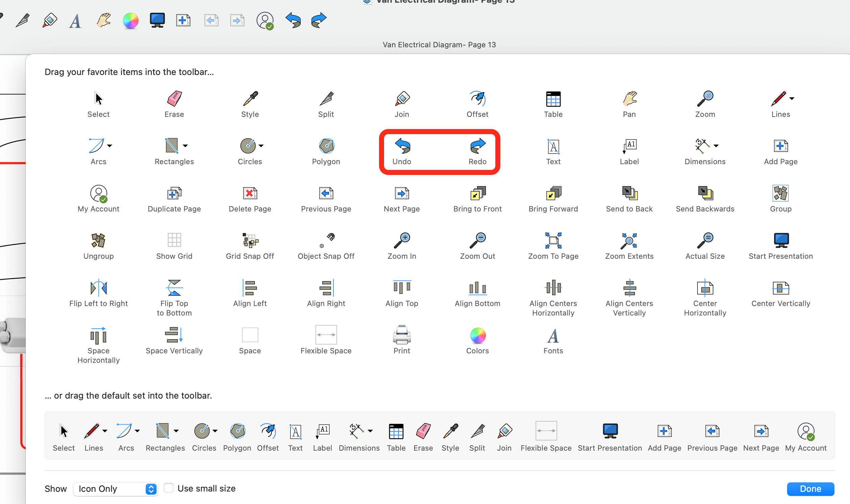
Task: Choose the Pan hand tool
Action: point(629,104)
